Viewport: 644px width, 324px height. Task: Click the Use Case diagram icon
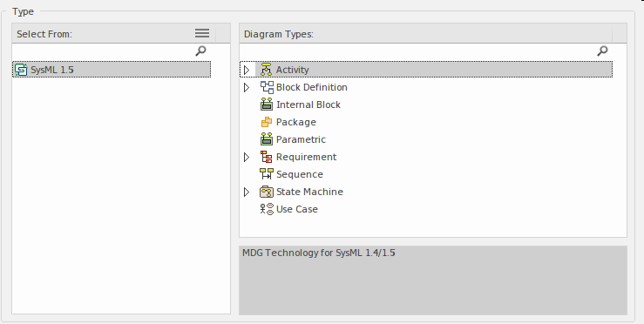[267, 209]
